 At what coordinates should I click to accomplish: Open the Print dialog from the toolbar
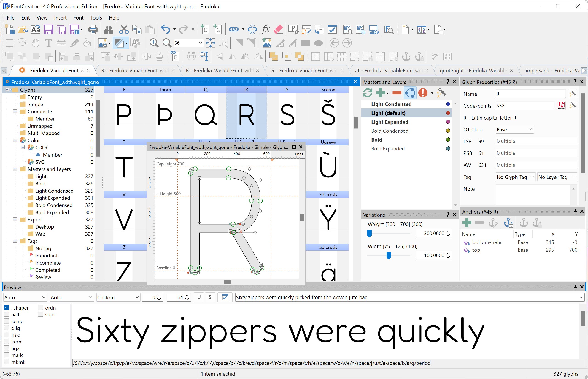click(x=93, y=29)
